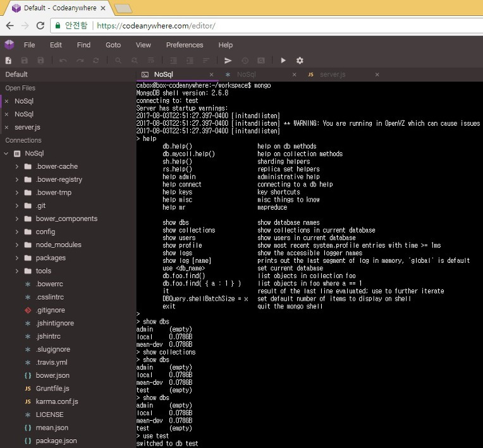
Task: Click the NoSql connection container icon
Action: click(17, 154)
